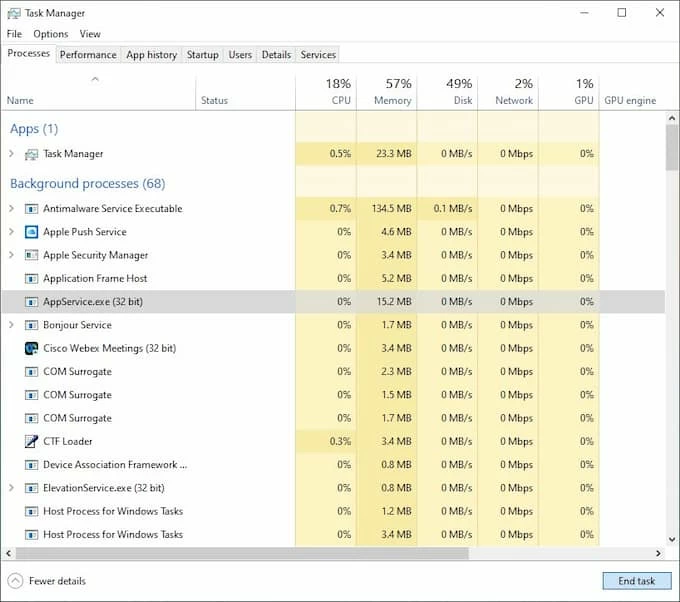Click the Application Frame Host icon
680x602 pixels.
31,279
